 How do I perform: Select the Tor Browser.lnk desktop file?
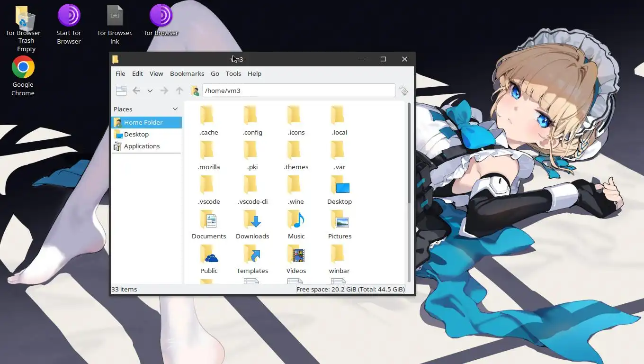115,25
